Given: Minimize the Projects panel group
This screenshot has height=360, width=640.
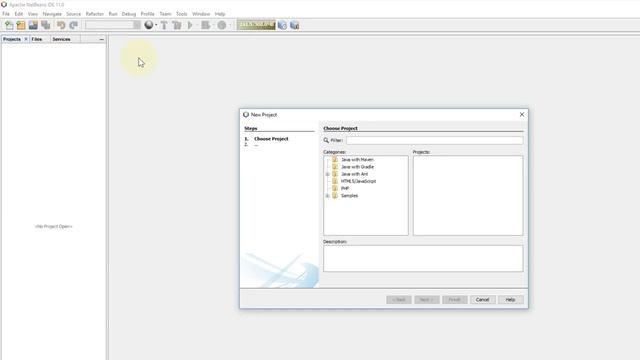Looking at the screenshot, I should coord(102,39).
